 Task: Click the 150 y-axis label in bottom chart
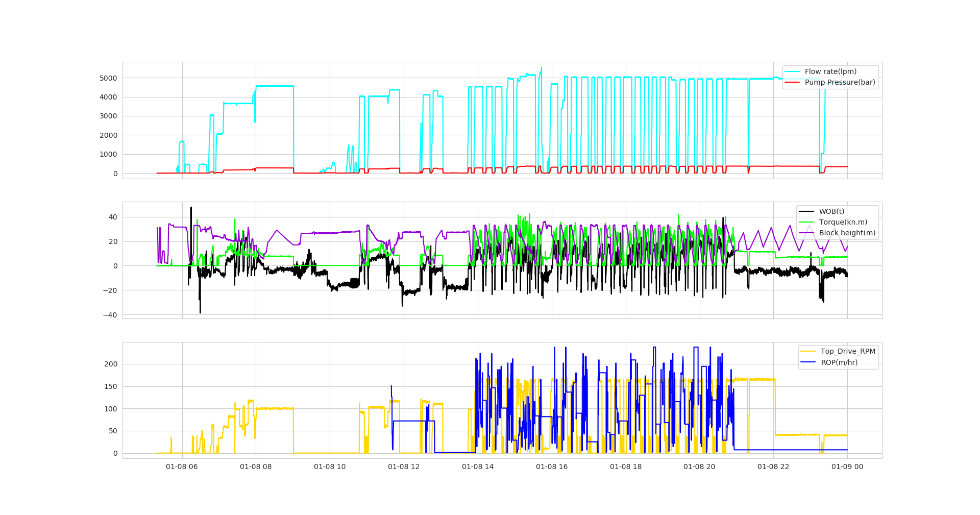coord(111,386)
